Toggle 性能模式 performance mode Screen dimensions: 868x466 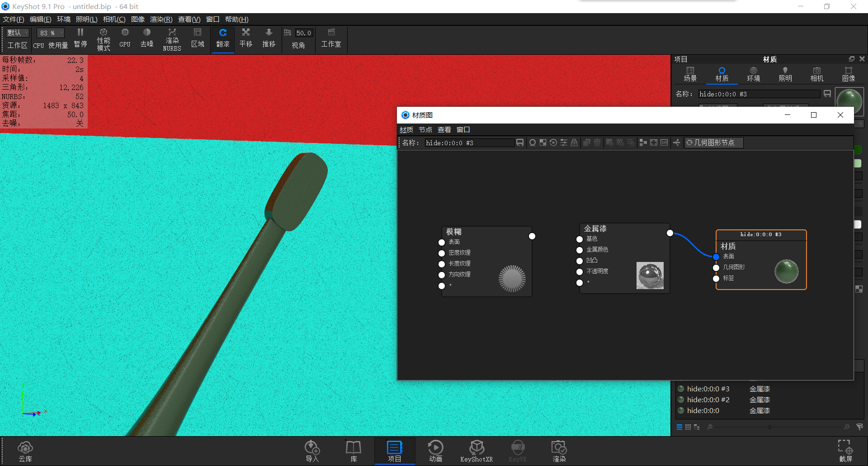point(104,39)
